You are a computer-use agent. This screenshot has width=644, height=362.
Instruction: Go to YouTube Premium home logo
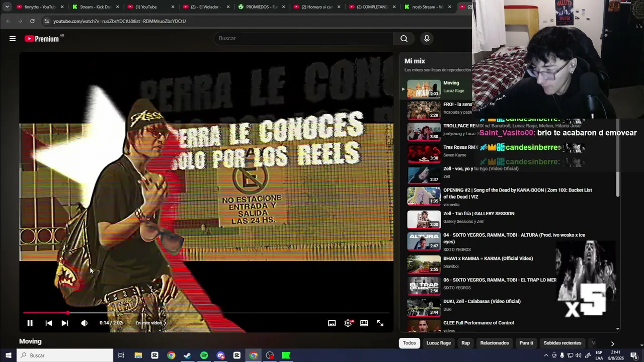42,39
